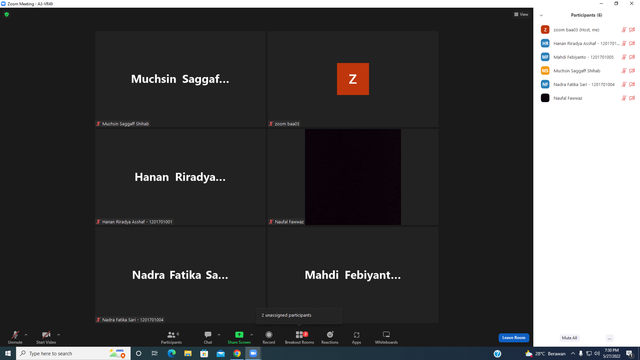This screenshot has width=640, height=360.
Task: Click muted mic icon for Hanan Riradya Asshaf
Action: click(624, 43)
